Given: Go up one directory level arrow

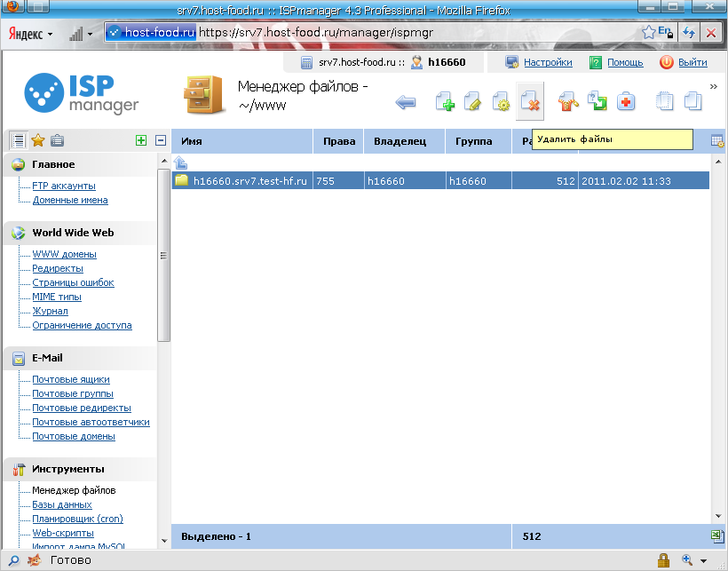Looking at the screenshot, I should 180,163.
